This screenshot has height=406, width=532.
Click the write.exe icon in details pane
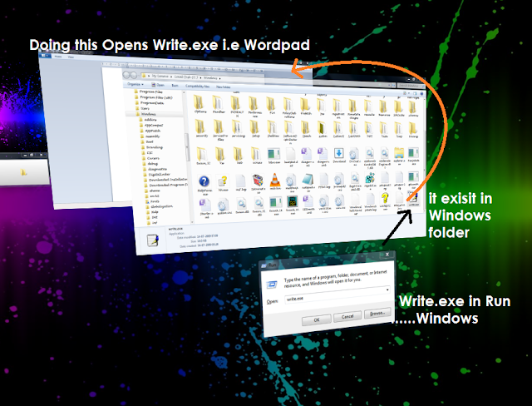pos(153,240)
